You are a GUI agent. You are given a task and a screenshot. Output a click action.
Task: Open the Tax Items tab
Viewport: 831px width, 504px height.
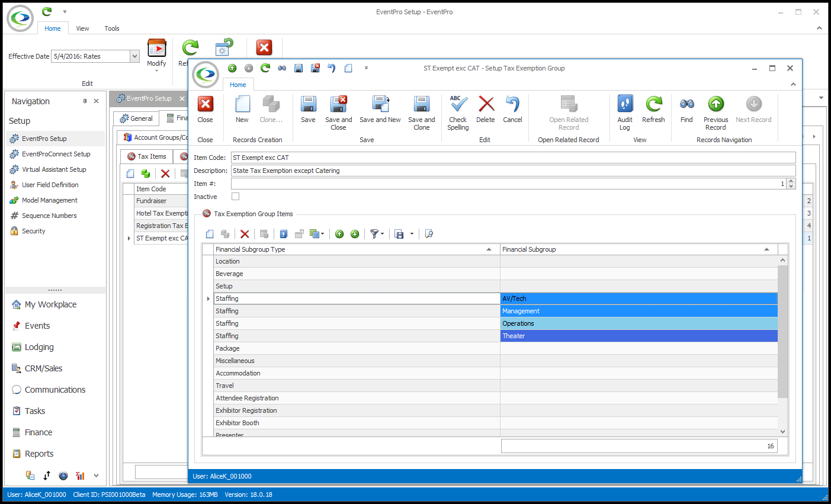147,156
